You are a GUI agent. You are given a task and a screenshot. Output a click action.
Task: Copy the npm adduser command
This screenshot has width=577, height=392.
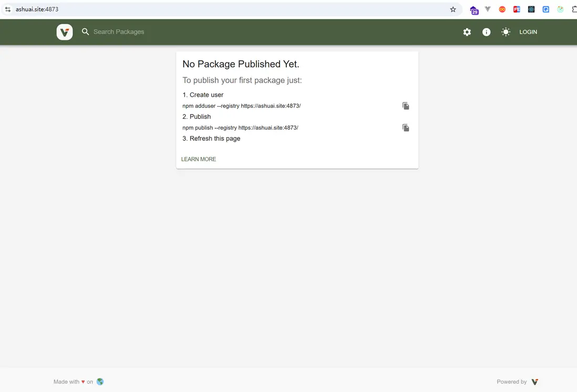[406, 106]
